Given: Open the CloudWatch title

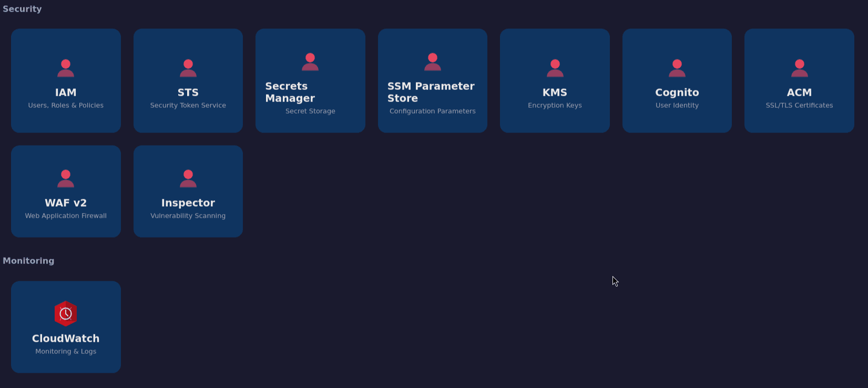Looking at the screenshot, I should [x=66, y=339].
